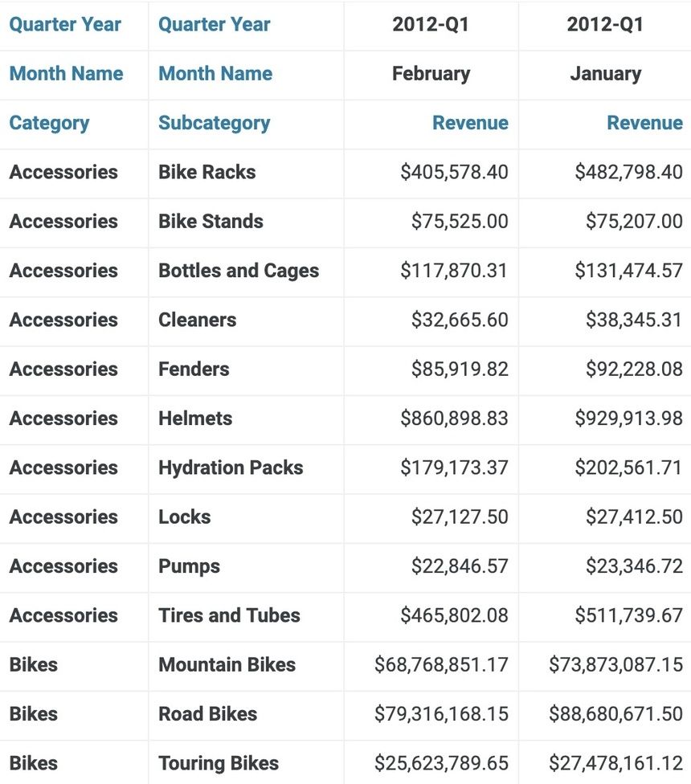
Task: Select the Bike Racks subcategory cell
Action: [x=206, y=172]
